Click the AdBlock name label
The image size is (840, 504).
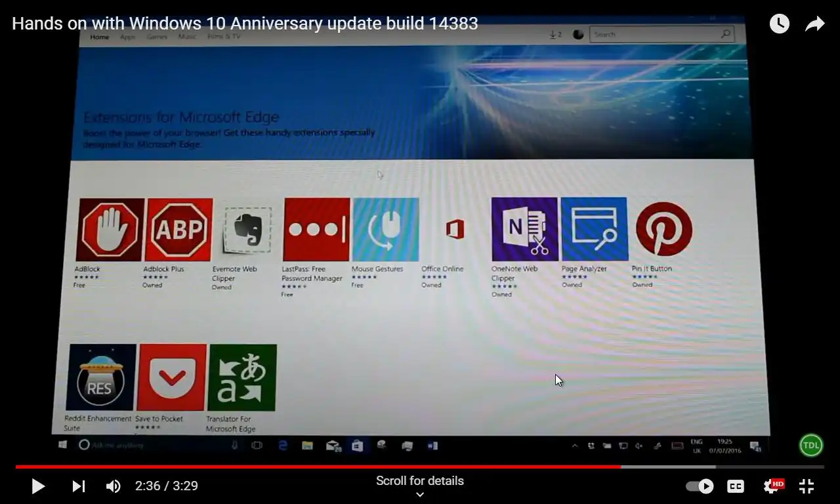point(87,269)
